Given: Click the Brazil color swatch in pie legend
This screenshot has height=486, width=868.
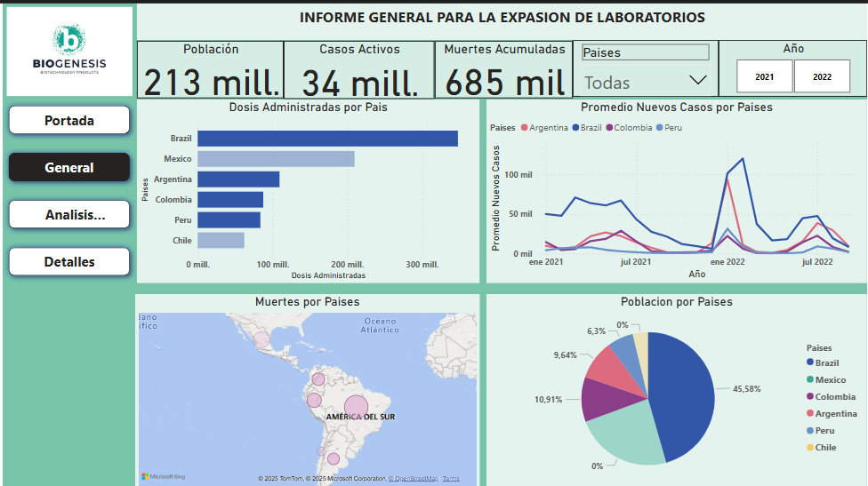Looking at the screenshot, I should pos(810,363).
